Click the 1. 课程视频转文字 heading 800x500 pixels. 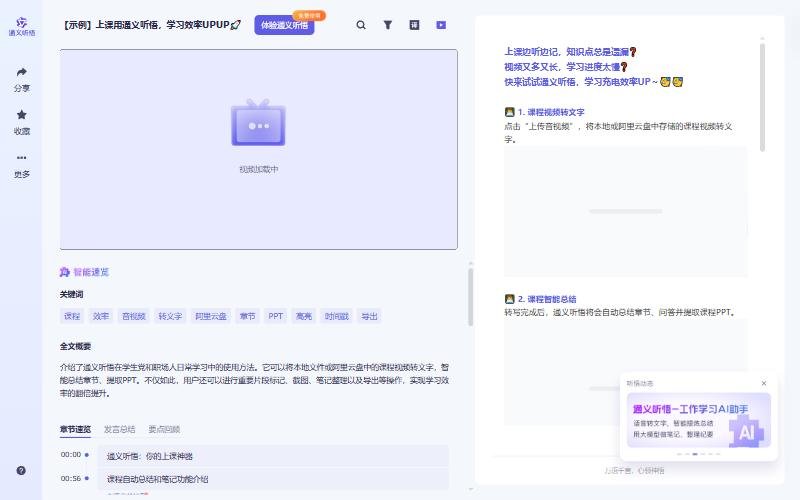click(x=551, y=112)
